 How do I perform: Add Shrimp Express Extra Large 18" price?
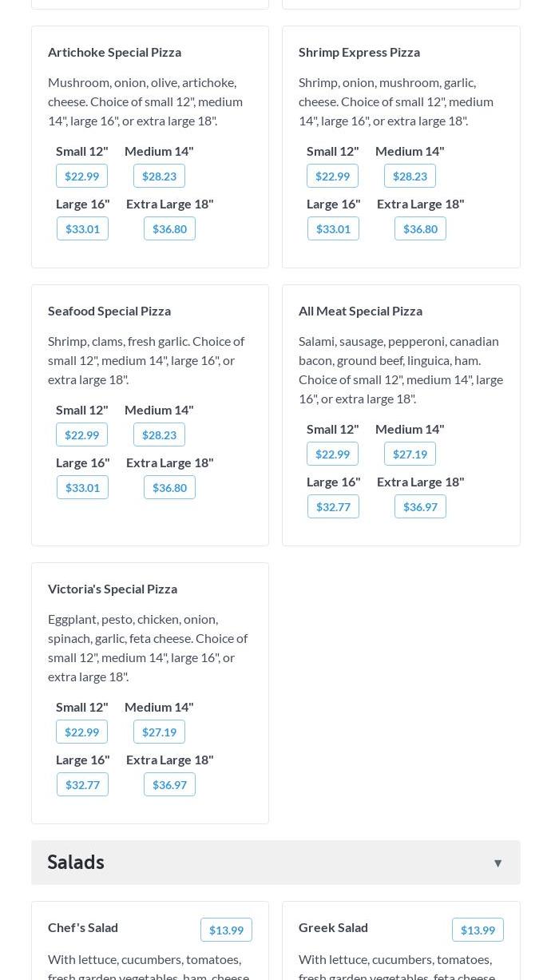(420, 228)
